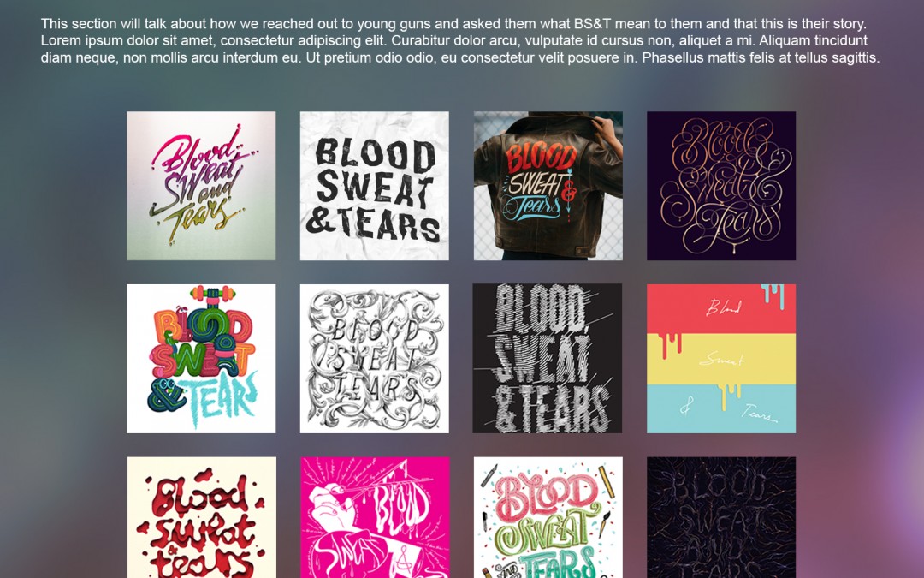Click the yellow Sweat stripe in the striped artwork
Image resolution: width=924 pixels, height=578 pixels.
[x=721, y=359]
